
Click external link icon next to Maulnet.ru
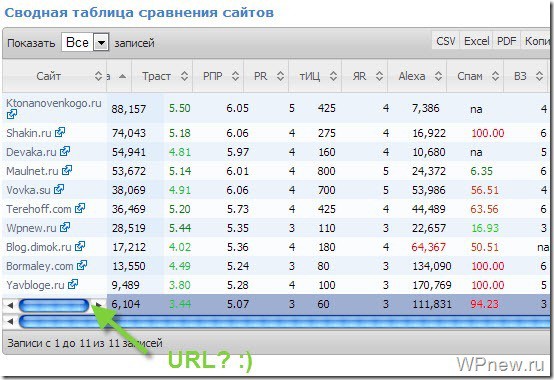pyautogui.click(x=67, y=171)
